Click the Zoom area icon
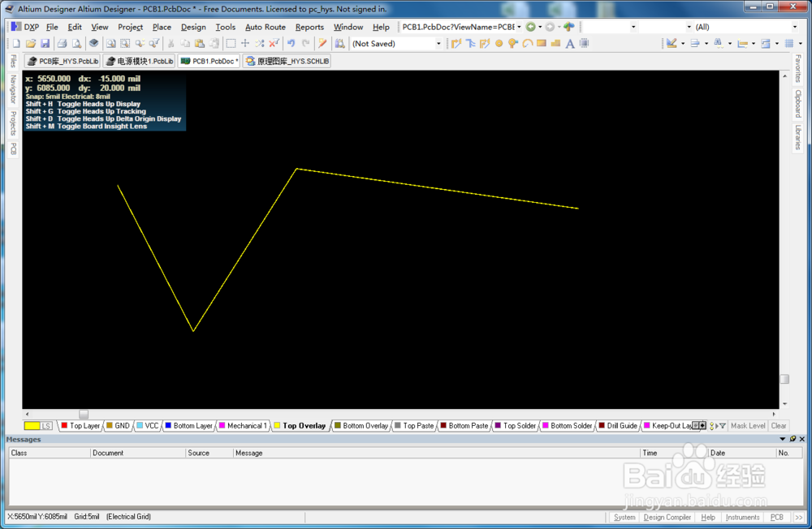812x529 pixels. pyautogui.click(x=125, y=44)
